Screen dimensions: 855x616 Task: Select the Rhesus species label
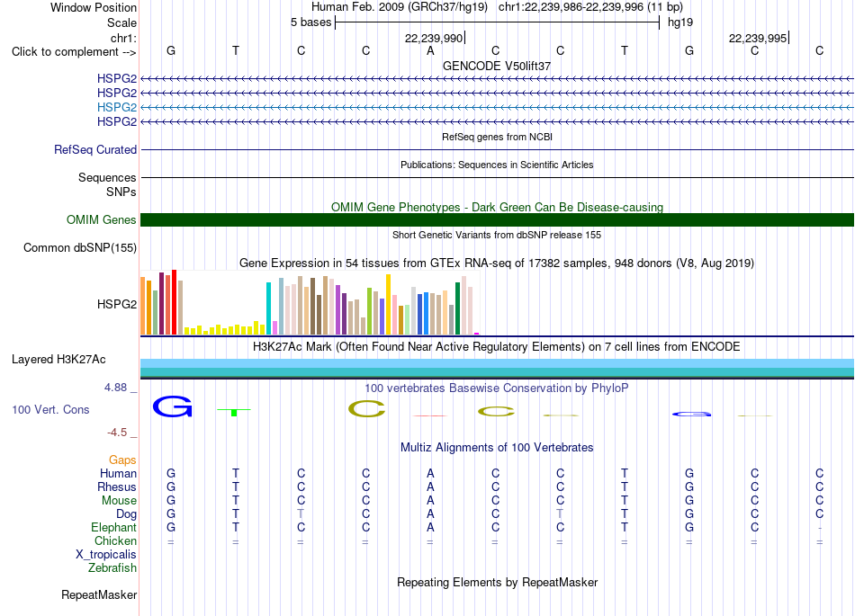117,487
